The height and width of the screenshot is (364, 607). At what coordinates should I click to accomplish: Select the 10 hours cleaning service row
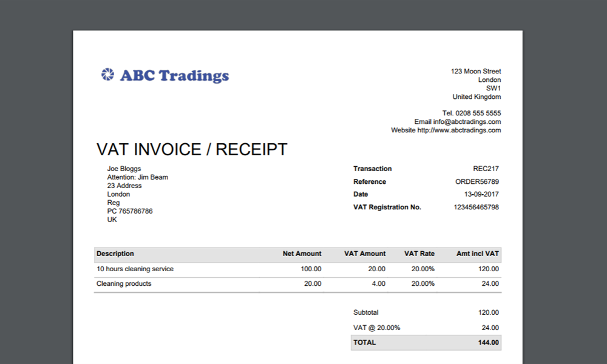coord(135,269)
